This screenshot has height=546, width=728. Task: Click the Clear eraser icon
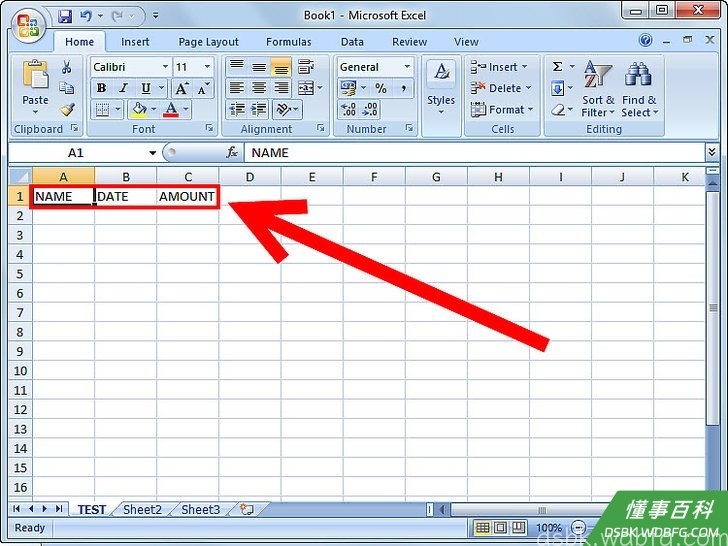click(x=559, y=110)
